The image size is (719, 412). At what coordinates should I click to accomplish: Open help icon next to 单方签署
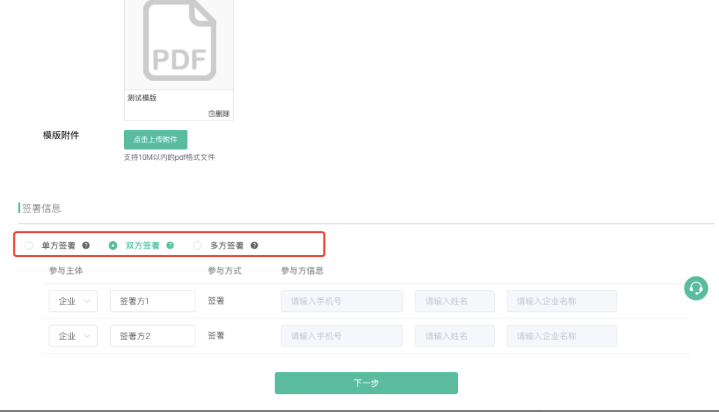coord(86,245)
